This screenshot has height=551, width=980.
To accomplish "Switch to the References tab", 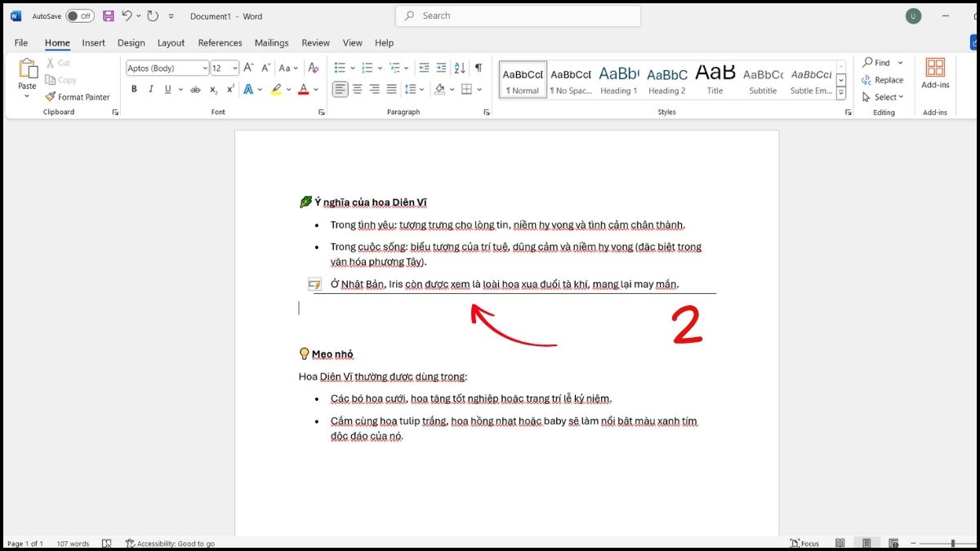I will tap(220, 42).
